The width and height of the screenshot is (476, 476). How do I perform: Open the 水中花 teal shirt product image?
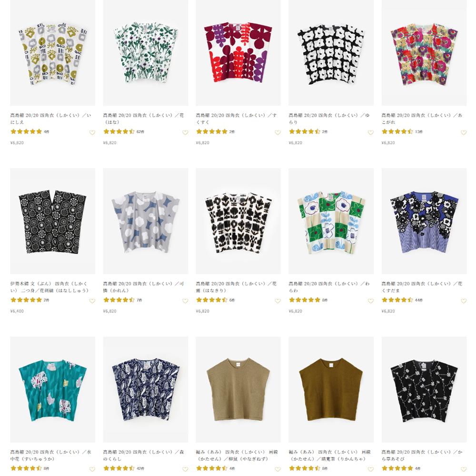click(52, 389)
